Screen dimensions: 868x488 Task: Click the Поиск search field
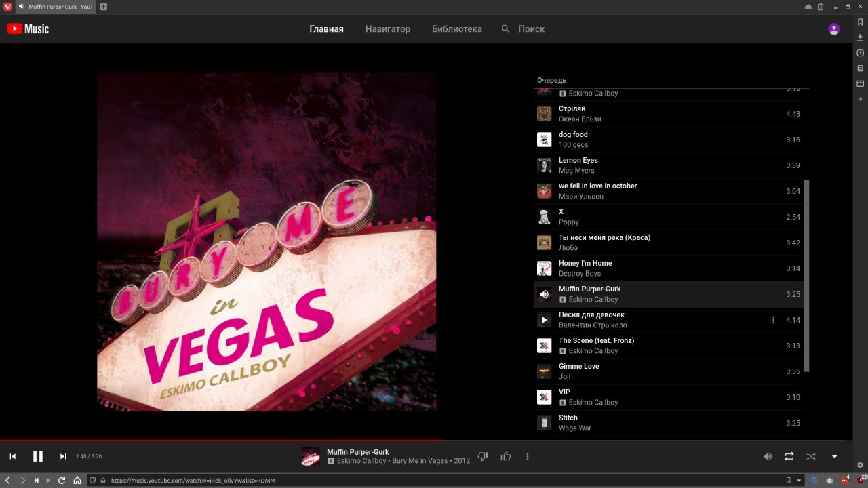532,29
